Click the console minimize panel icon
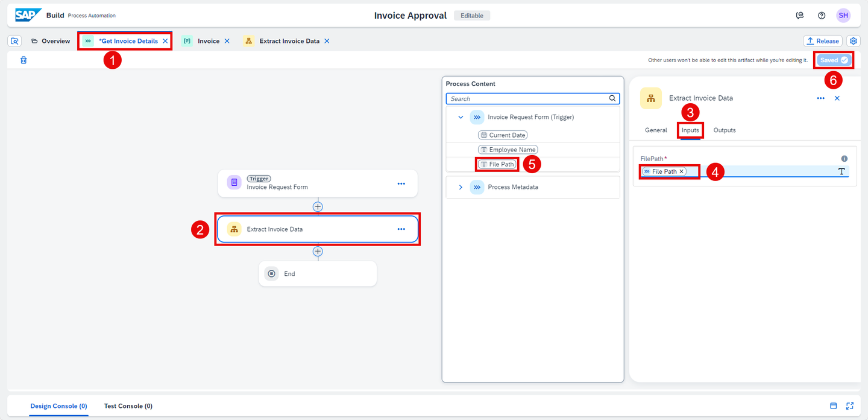The width and height of the screenshot is (868, 420). pos(834,406)
